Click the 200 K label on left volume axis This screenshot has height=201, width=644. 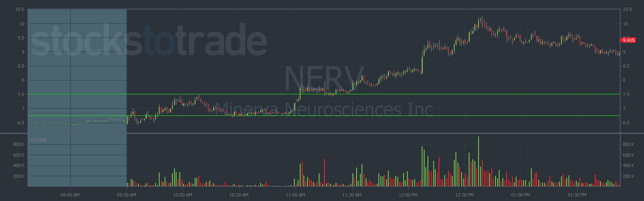[x=18, y=176]
